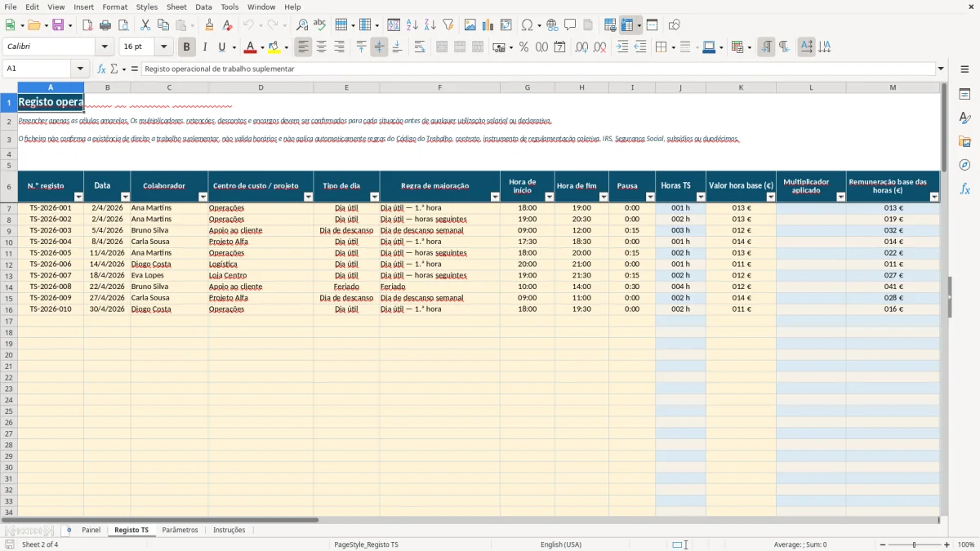The width and height of the screenshot is (980, 551).
Task: Expand the Name Box dropdown
Action: pyautogui.click(x=80, y=69)
